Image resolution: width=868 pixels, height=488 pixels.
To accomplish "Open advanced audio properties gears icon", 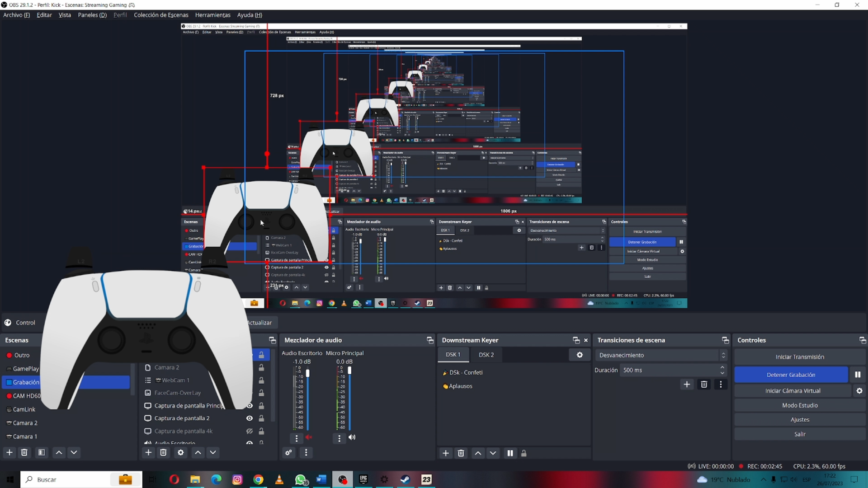I will click(x=288, y=452).
